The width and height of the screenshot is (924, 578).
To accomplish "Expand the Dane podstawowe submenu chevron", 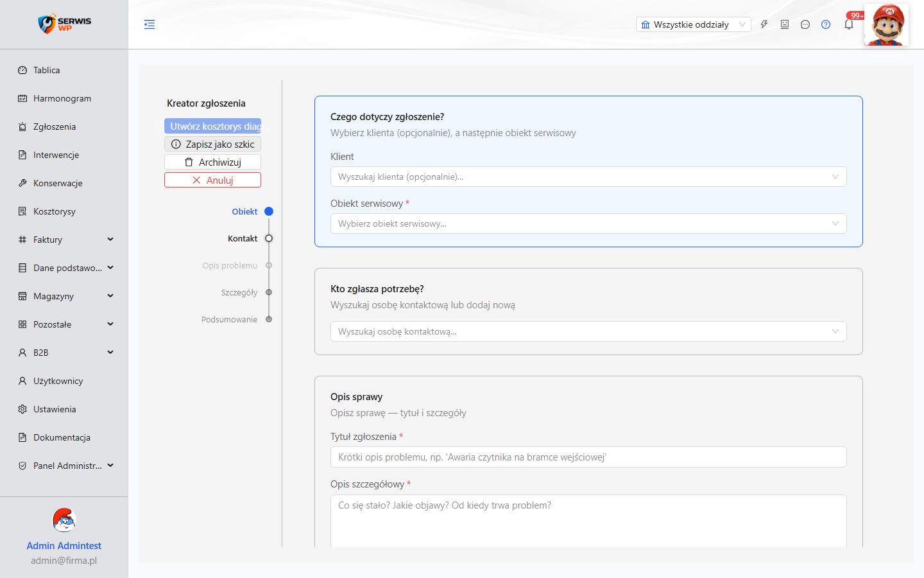I will (x=110, y=268).
